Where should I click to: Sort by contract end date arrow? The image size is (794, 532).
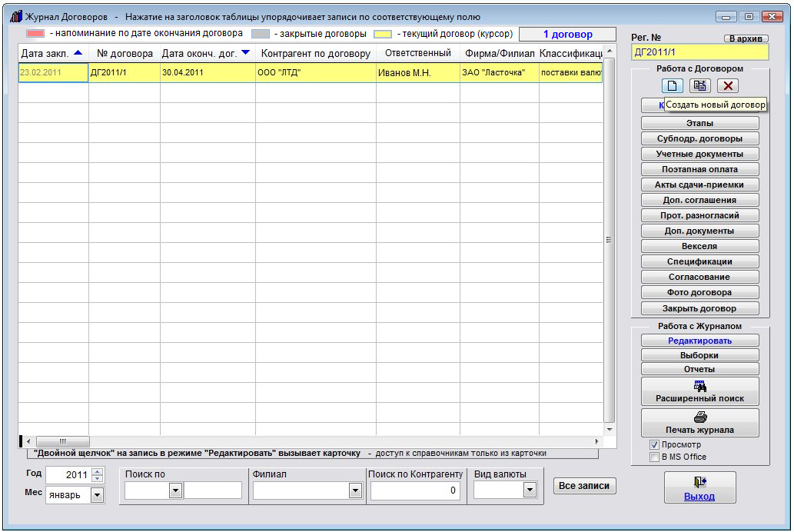(244, 53)
